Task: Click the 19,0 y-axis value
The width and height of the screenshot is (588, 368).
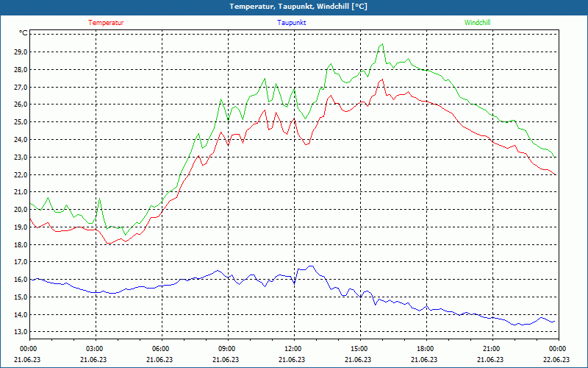Action: click(21, 227)
